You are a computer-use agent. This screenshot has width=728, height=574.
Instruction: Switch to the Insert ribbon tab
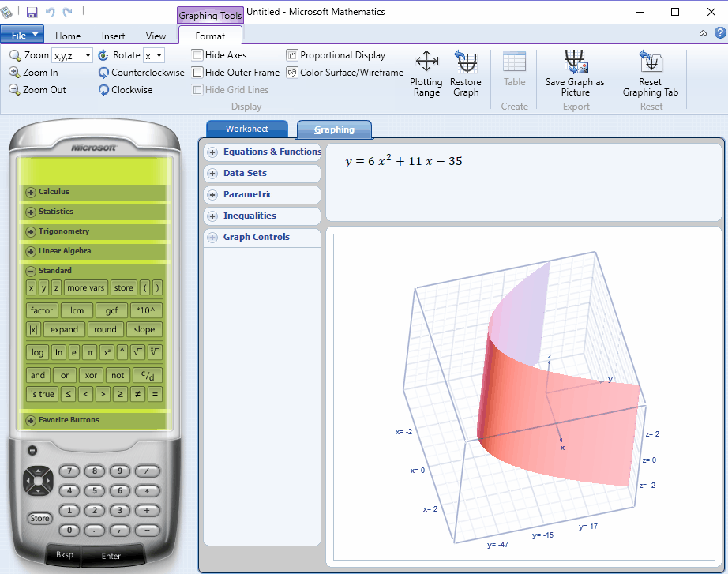113,36
